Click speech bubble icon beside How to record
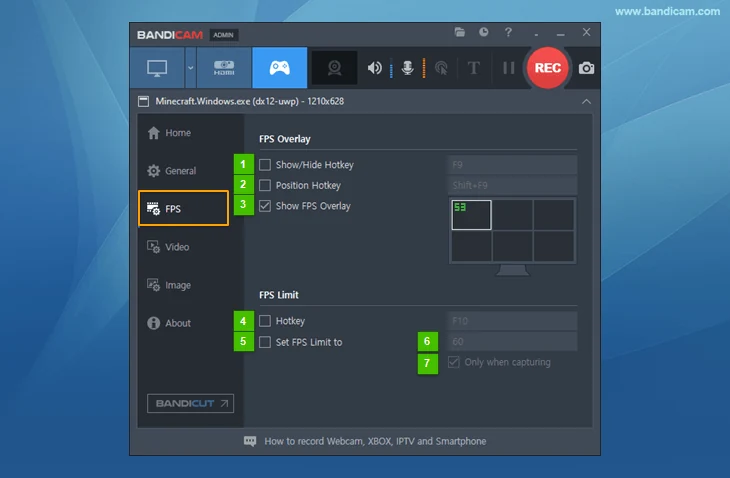Image resolution: width=730 pixels, height=478 pixels. [250, 441]
